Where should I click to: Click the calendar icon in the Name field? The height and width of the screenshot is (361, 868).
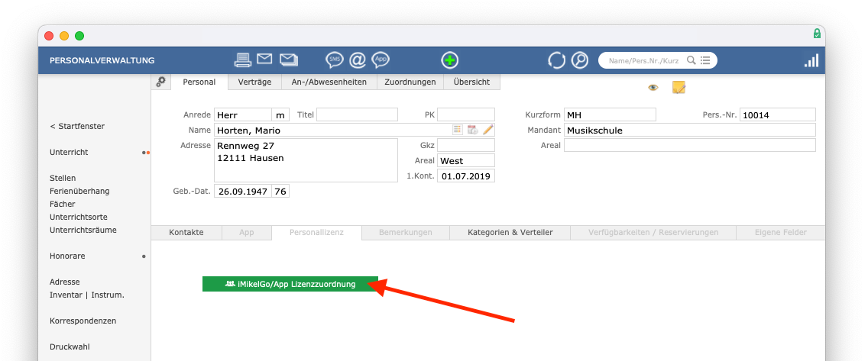(x=472, y=130)
